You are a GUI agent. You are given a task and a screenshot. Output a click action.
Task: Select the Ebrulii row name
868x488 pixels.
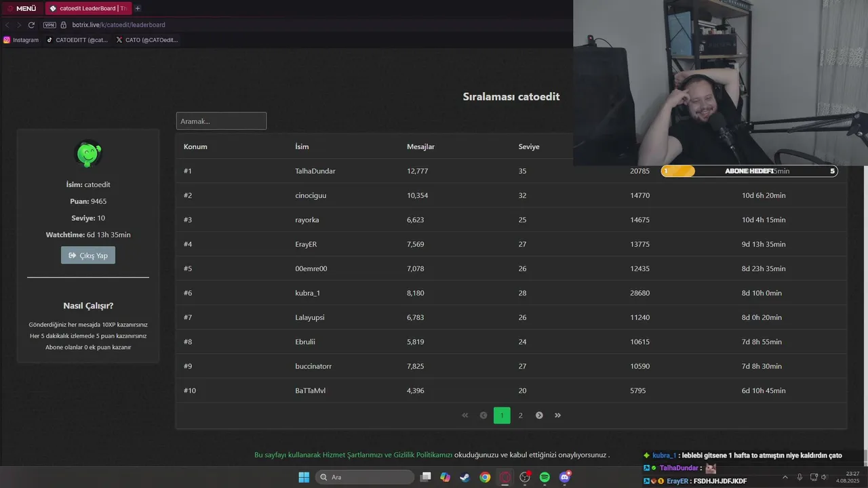(305, 342)
